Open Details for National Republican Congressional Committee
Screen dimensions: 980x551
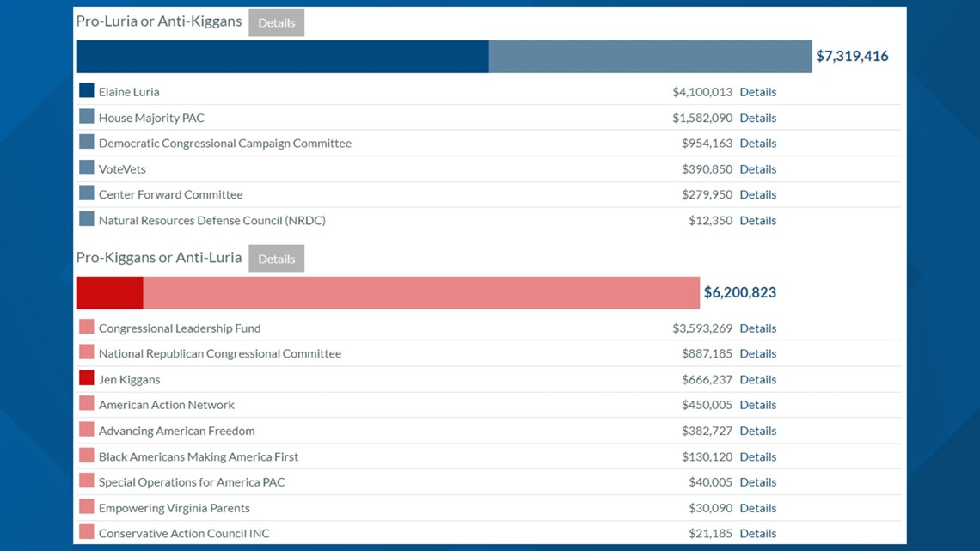(x=757, y=353)
